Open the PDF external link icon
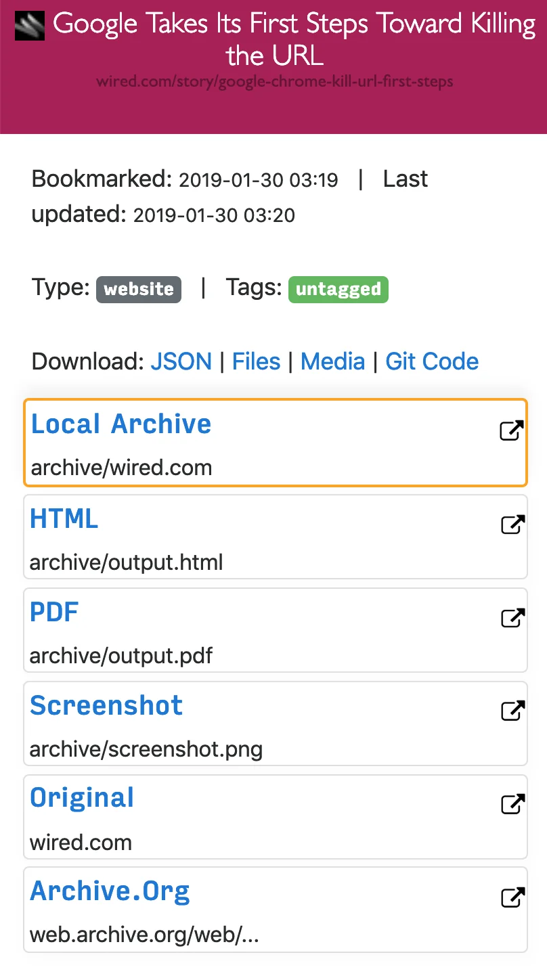The image size is (547, 980). click(512, 617)
